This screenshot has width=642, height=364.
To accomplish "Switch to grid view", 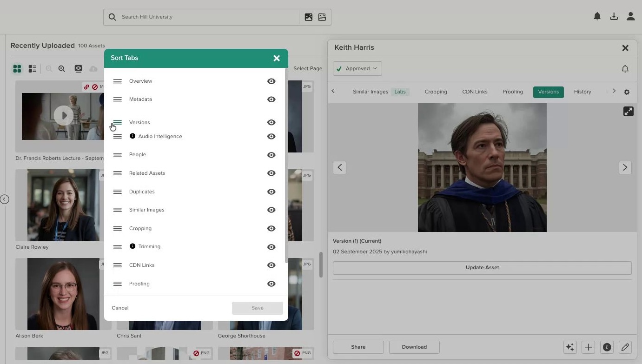I will point(17,69).
